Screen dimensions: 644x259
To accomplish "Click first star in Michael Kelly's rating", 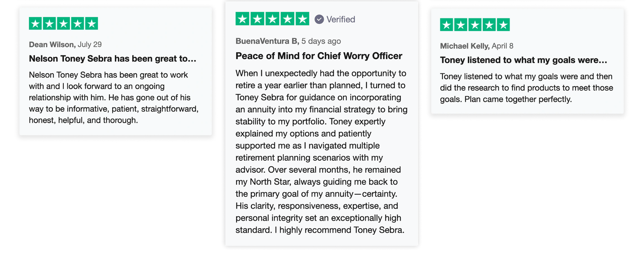I will point(447,25).
